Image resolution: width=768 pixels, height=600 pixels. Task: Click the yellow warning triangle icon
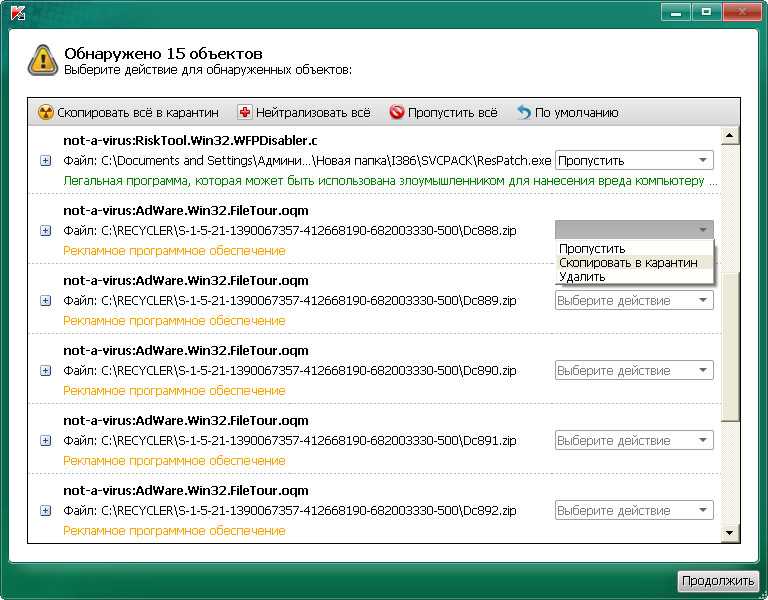click(43, 60)
